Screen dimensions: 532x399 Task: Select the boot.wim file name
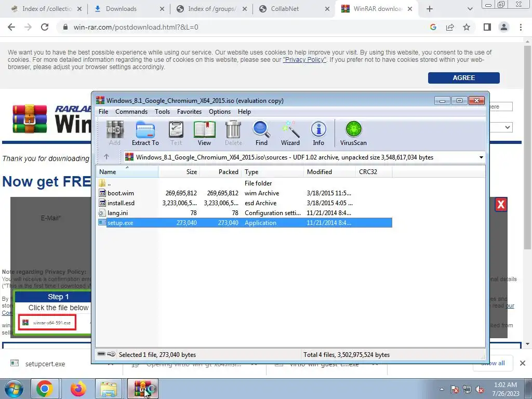click(121, 193)
